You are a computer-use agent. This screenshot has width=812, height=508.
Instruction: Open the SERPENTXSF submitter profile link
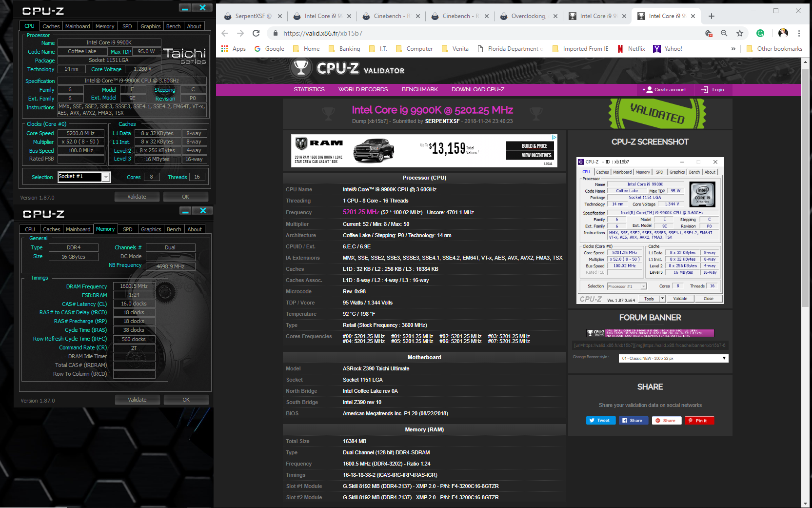(442, 122)
